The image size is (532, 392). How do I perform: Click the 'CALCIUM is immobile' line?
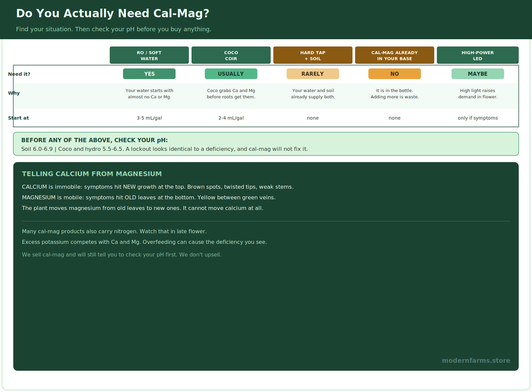coord(158,187)
